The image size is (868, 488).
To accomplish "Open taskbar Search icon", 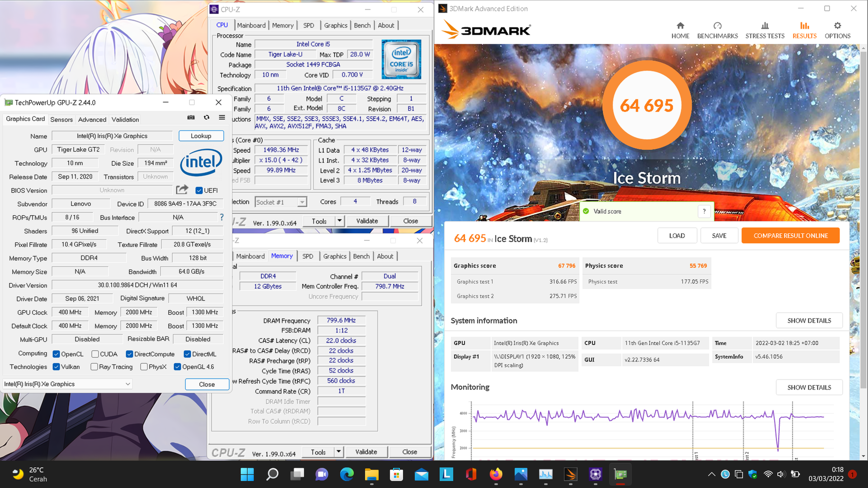I will click(272, 474).
